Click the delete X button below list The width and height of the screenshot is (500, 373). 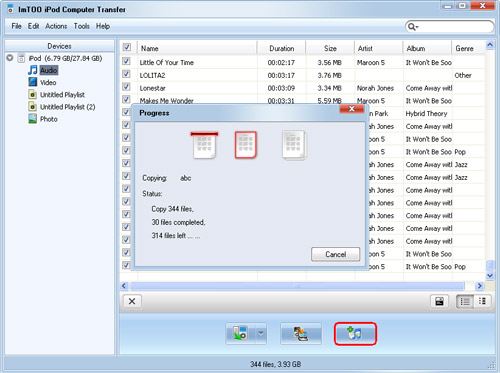(x=132, y=301)
